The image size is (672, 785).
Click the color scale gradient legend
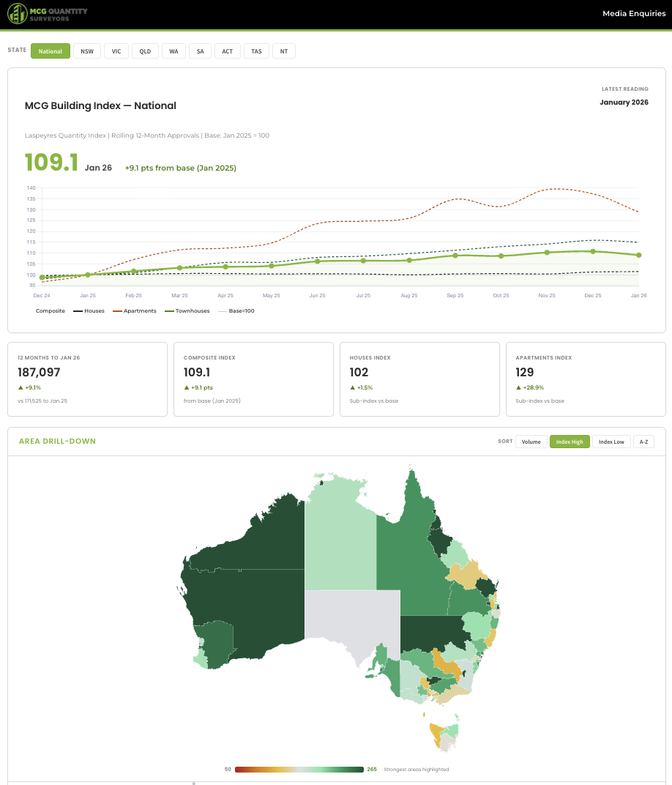300,769
